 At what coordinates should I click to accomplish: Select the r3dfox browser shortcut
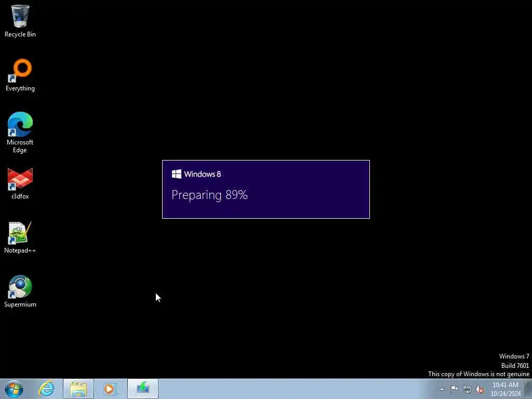pos(20,183)
